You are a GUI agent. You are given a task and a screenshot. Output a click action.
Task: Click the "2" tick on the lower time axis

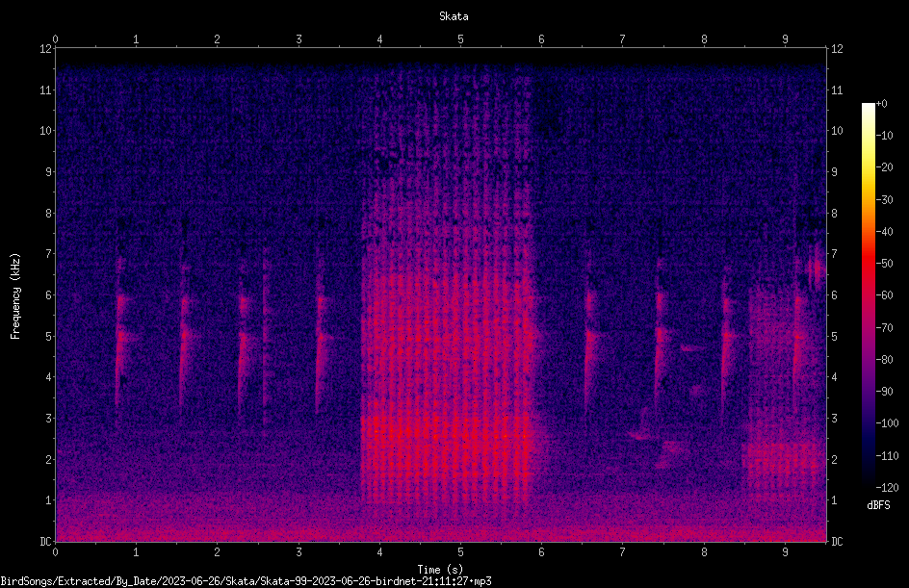pos(218,552)
